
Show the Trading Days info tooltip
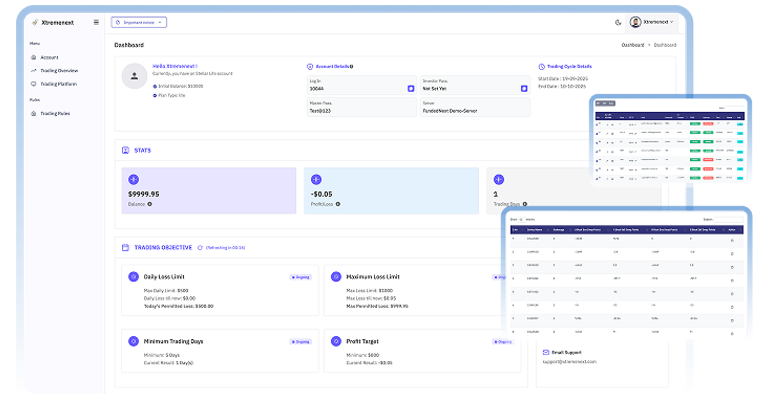(x=525, y=204)
